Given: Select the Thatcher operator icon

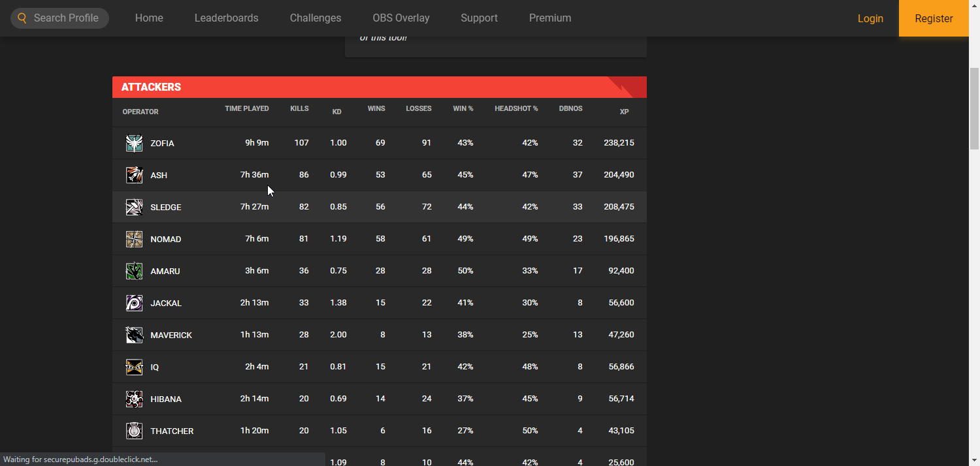Looking at the screenshot, I should pyautogui.click(x=134, y=431).
